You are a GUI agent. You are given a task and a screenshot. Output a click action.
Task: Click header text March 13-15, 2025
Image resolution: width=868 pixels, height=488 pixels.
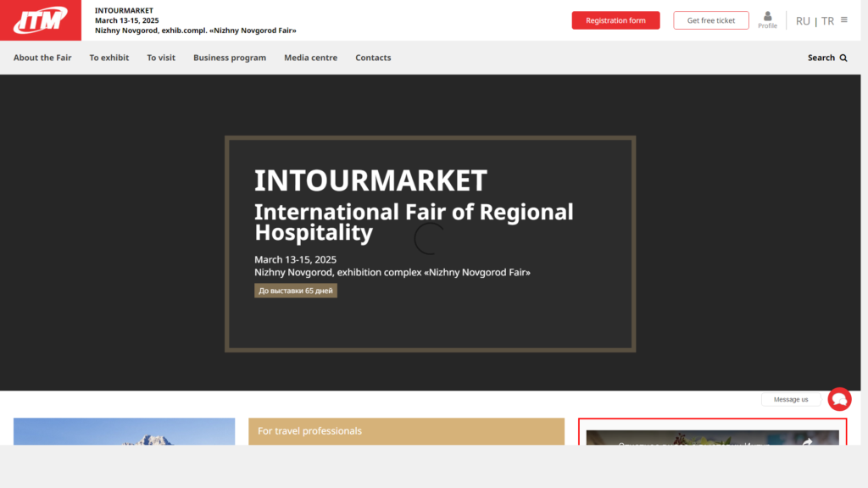click(127, 20)
